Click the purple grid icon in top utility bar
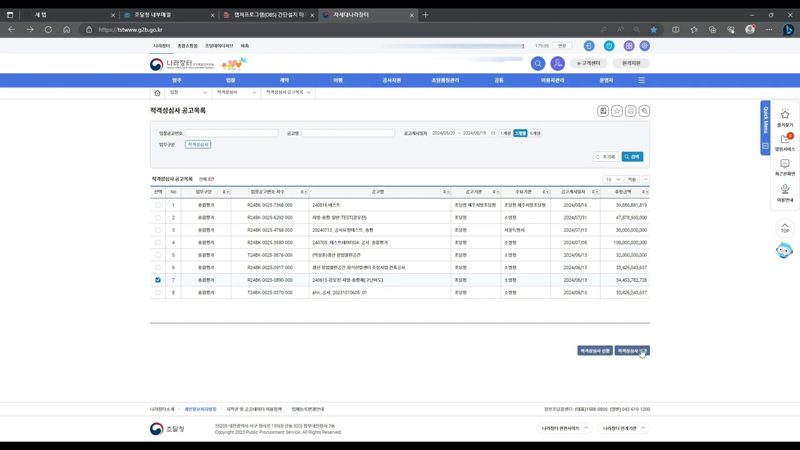This screenshot has height=450, width=800. (x=629, y=46)
